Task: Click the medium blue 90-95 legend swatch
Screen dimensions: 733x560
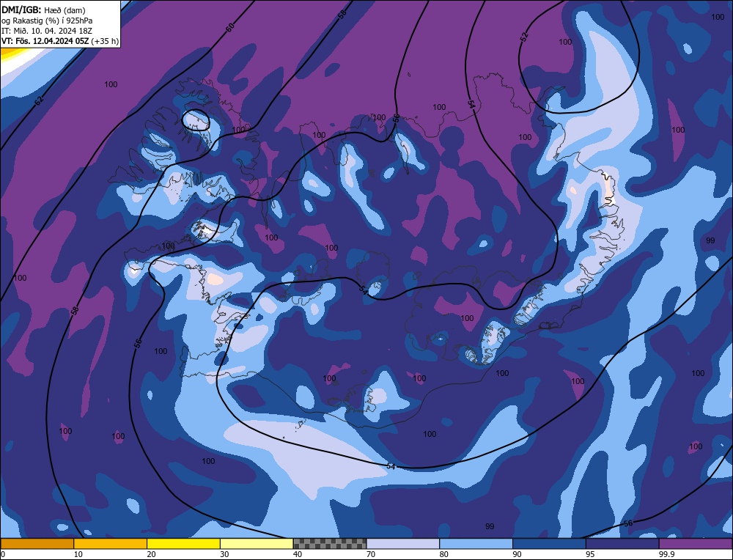Action: [549, 543]
